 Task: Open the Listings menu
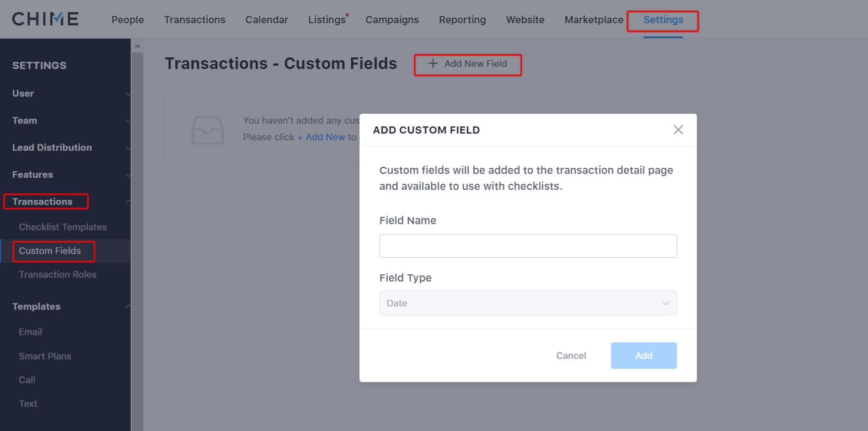(x=327, y=19)
